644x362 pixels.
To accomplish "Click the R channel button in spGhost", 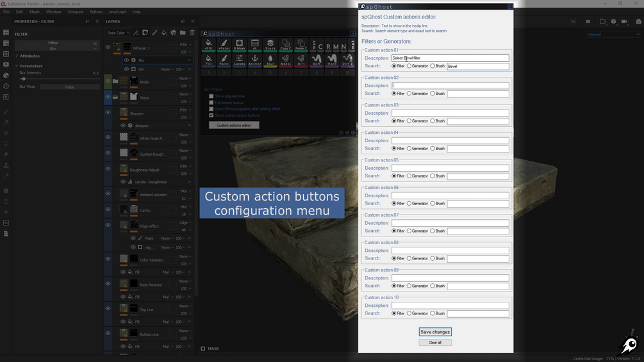I will [x=328, y=47].
